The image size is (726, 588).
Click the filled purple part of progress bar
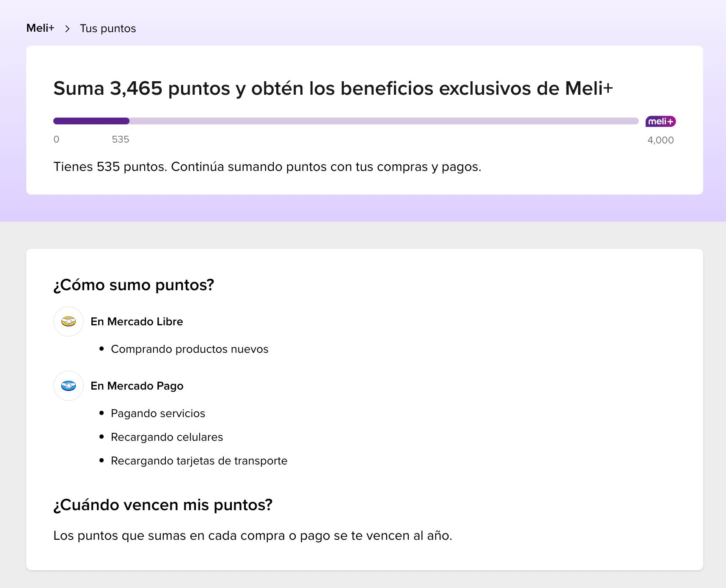[x=91, y=121]
